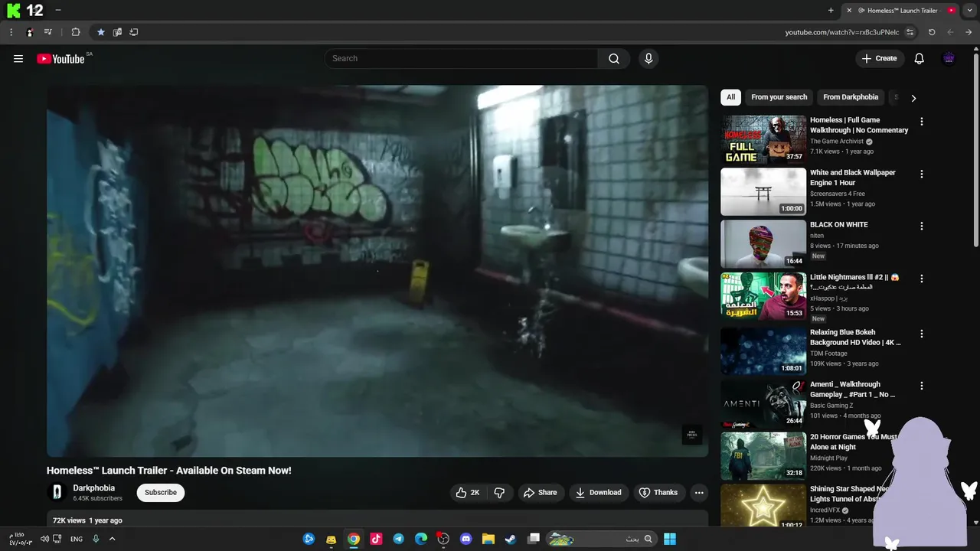Close the Homeless Launch Trailer tab
This screenshot has height=551, width=980.
coord(849,11)
